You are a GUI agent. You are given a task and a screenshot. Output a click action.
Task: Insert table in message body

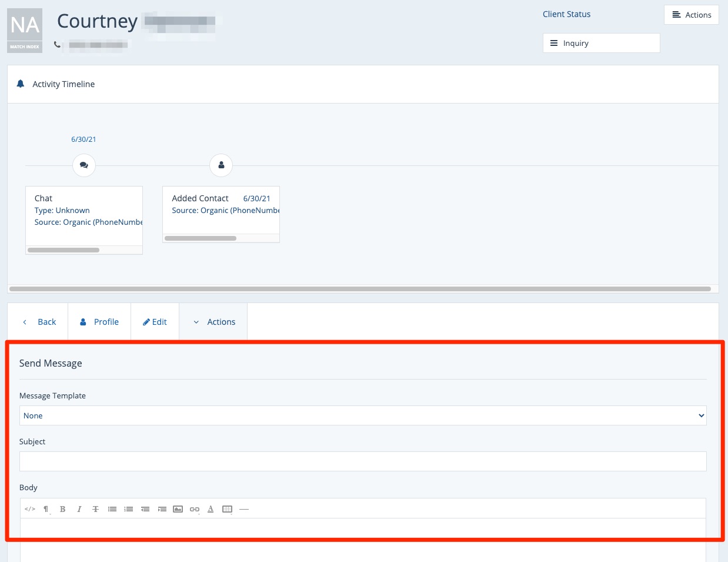tap(227, 509)
